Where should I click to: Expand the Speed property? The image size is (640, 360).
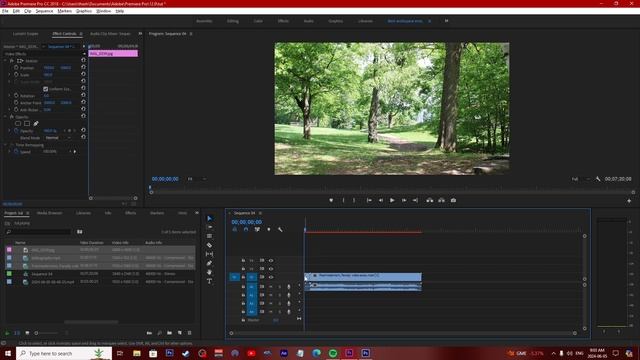pyautogui.click(x=9, y=151)
